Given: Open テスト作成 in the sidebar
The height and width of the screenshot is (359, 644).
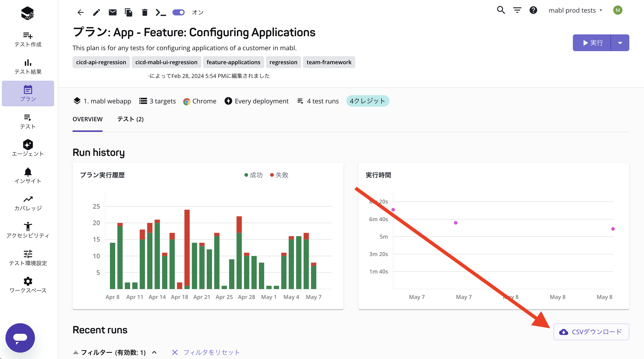Looking at the screenshot, I should [28, 40].
